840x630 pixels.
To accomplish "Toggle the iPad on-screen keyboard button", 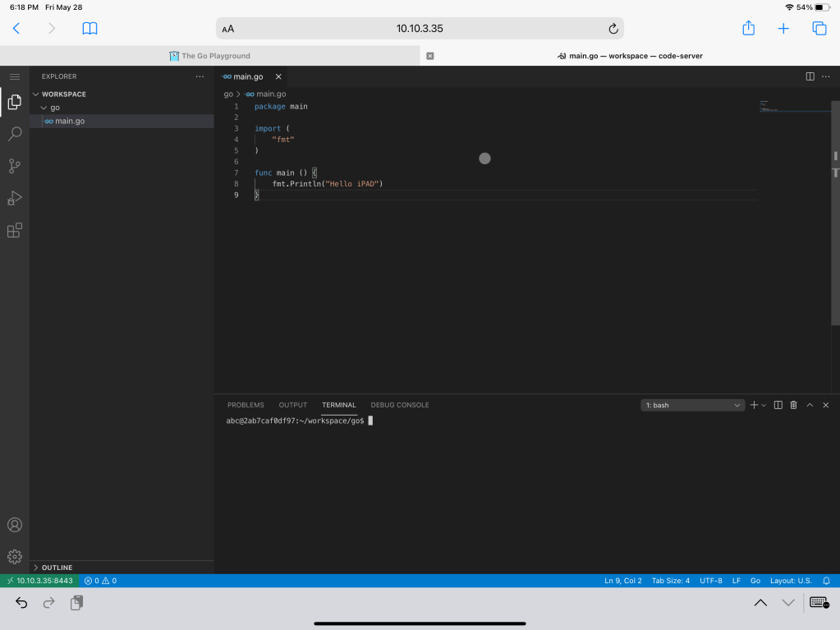I will point(819,603).
